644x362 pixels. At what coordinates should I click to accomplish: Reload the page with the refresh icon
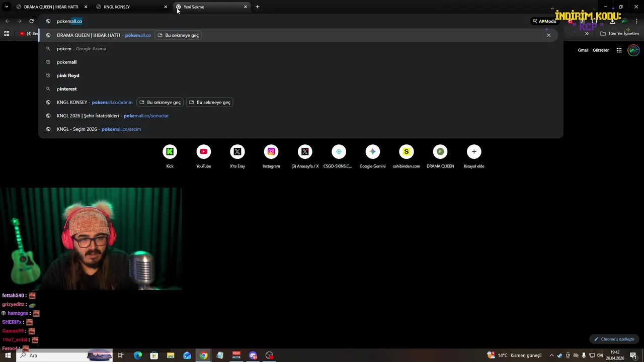point(31,21)
